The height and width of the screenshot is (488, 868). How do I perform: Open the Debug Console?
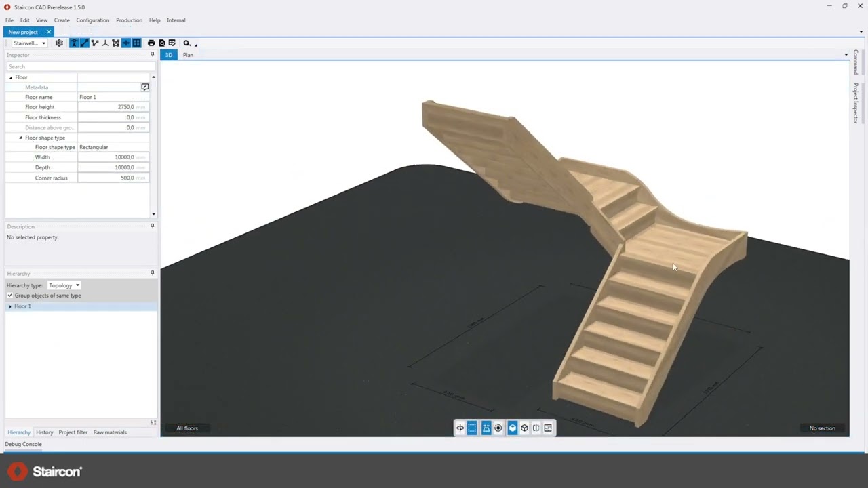click(24, 445)
